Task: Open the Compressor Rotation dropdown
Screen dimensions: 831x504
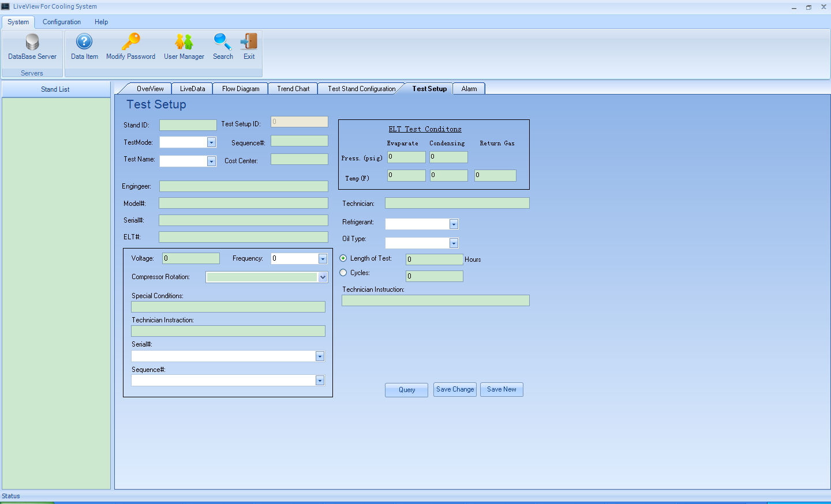Action: tap(323, 277)
